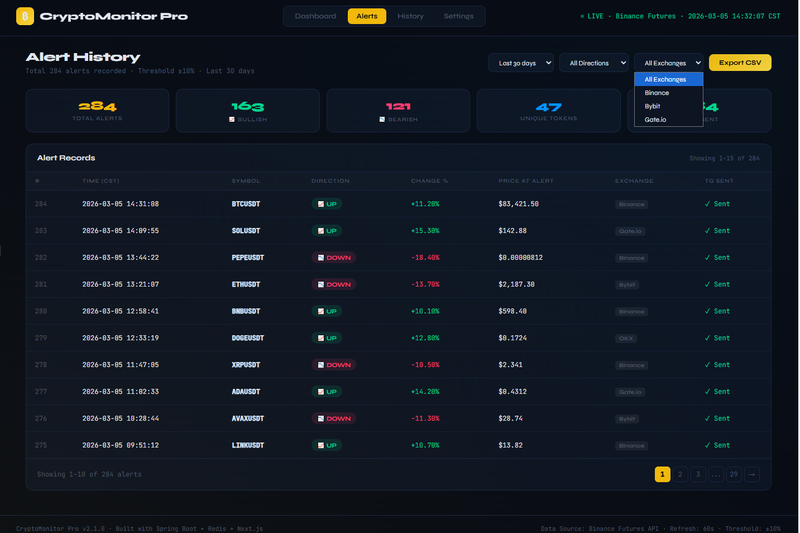
Task: Go to the History tab
Action: click(410, 16)
